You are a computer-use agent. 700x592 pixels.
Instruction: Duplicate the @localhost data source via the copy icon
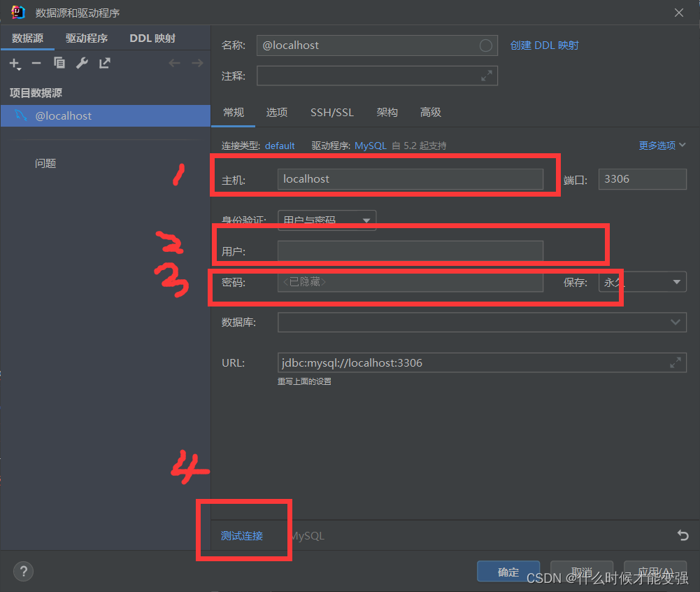[59, 63]
